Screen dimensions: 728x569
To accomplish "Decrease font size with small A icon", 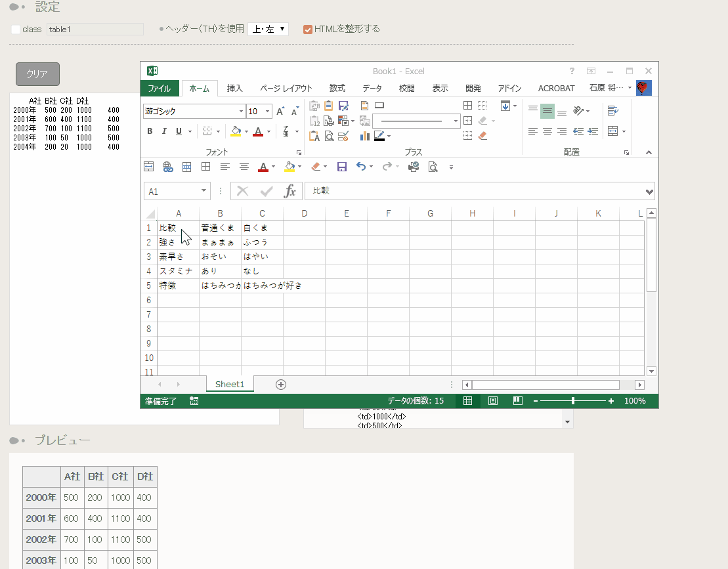I will click(294, 112).
